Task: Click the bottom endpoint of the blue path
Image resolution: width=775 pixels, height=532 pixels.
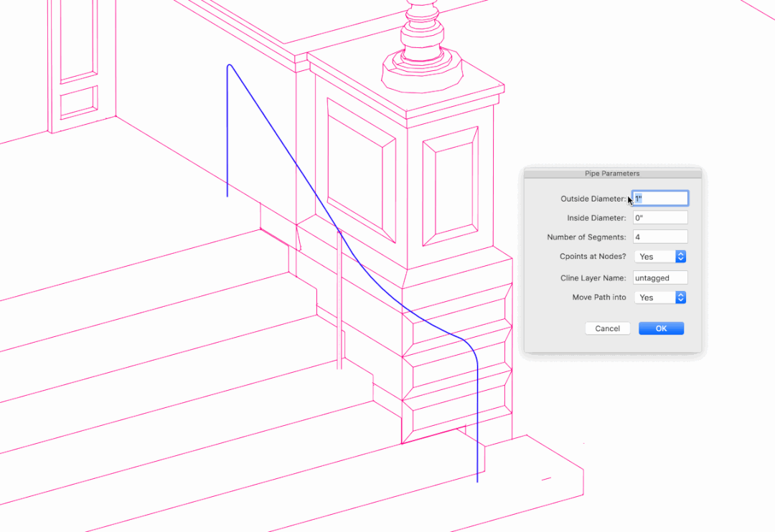Action: tap(478, 481)
